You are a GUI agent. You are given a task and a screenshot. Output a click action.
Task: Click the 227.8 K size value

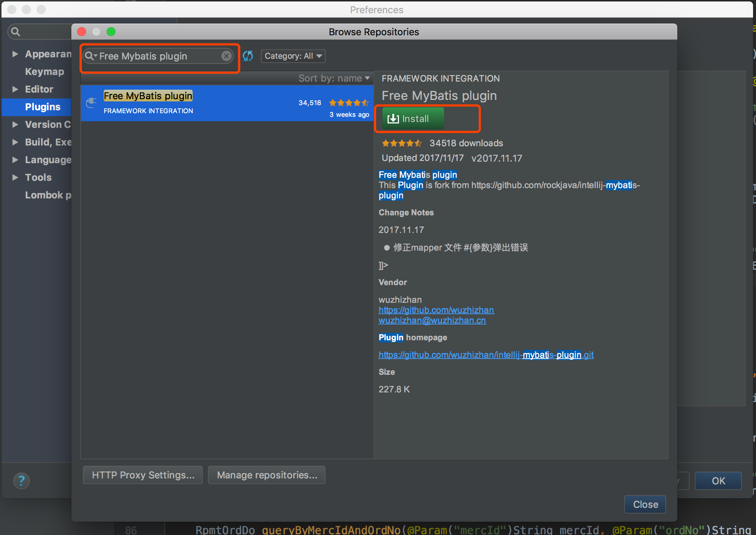click(x=394, y=389)
